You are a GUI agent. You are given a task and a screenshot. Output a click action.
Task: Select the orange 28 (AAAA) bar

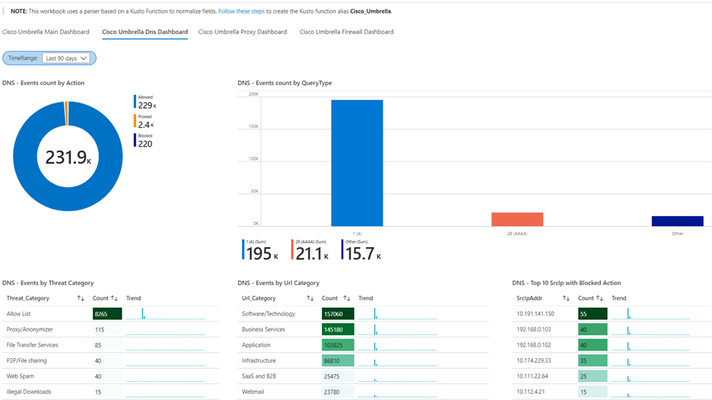tap(517, 219)
